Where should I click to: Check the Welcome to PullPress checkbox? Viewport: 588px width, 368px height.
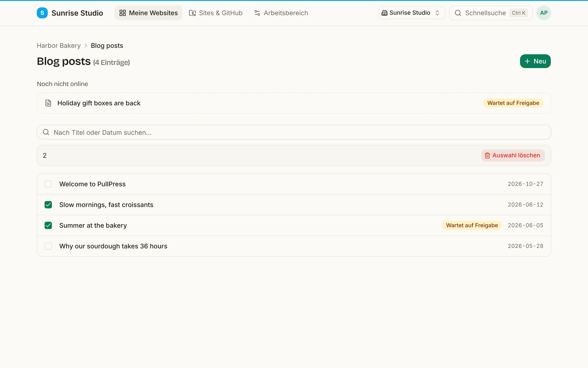[x=48, y=184]
